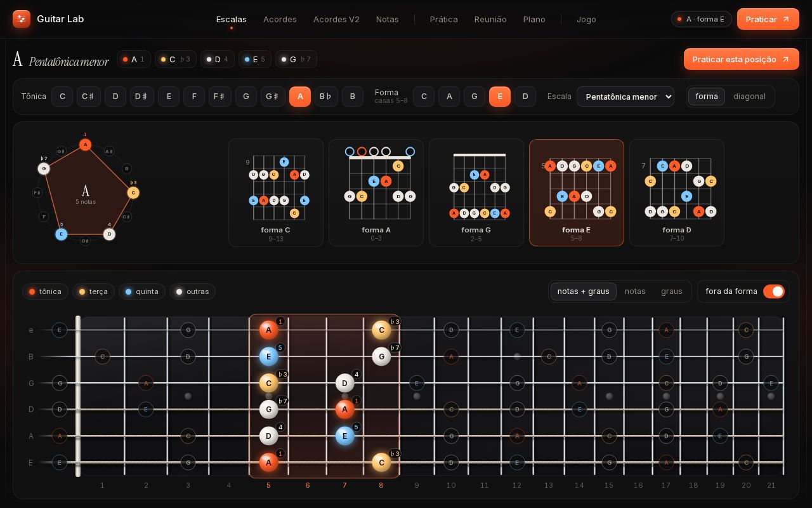812x508 pixels.
Task: Set tônica to G
Action: (x=246, y=97)
